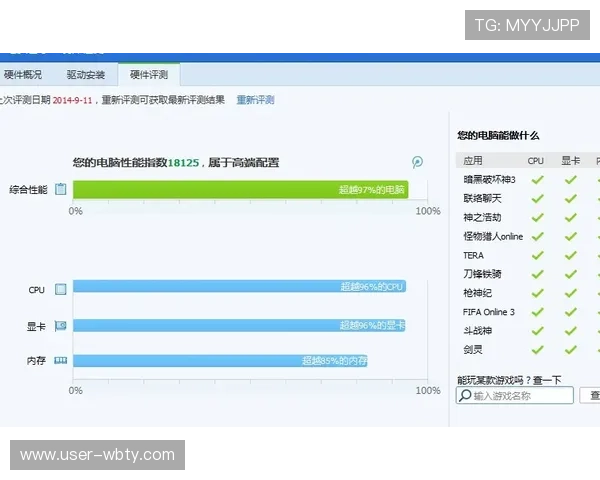
Task: Click the blue CPU score bar
Action: (x=240, y=286)
